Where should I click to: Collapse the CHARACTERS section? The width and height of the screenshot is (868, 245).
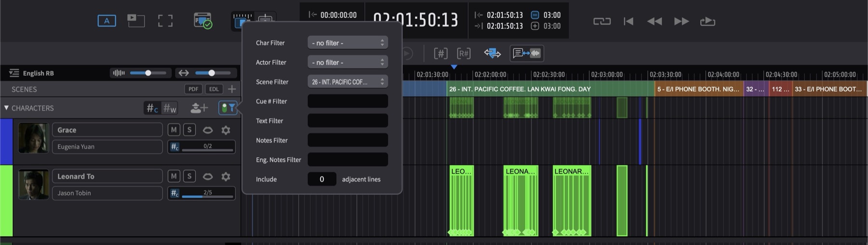point(6,108)
